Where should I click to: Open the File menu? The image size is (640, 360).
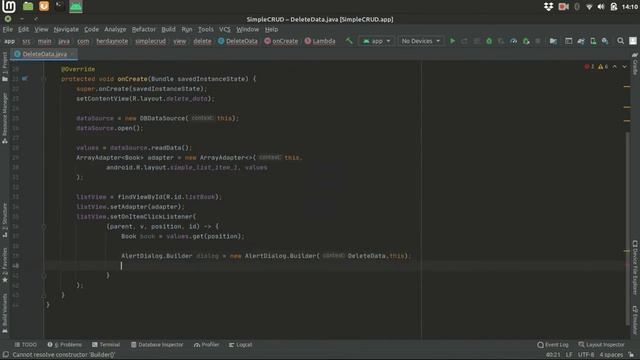(x=8, y=29)
